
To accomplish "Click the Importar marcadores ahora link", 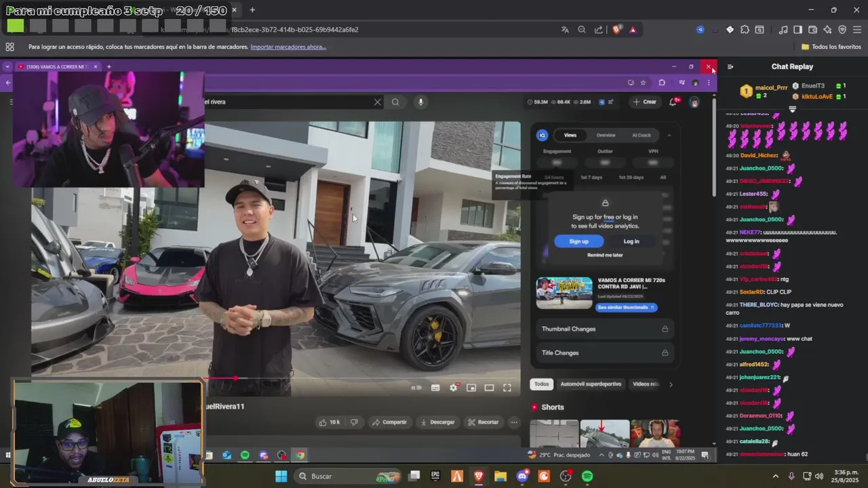I will tap(288, 47).
